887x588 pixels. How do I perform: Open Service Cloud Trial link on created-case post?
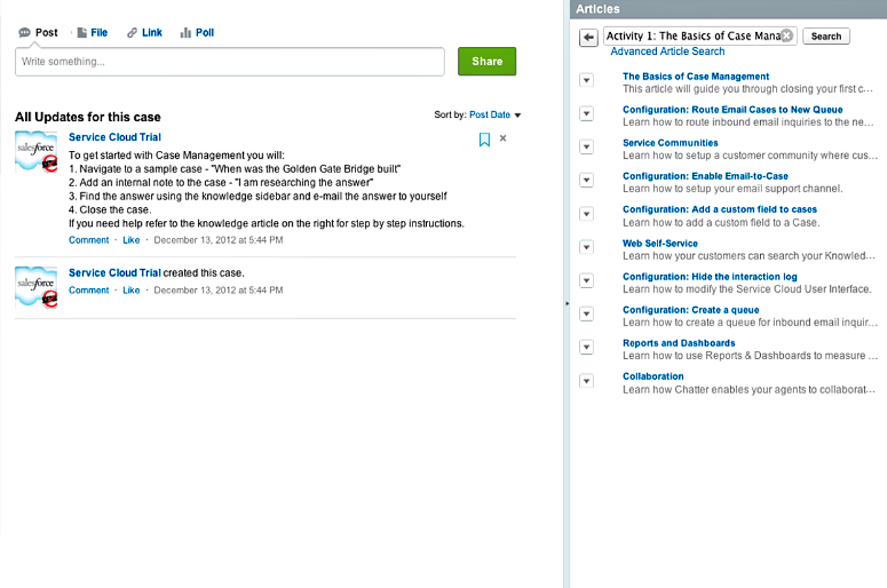pyautogui.click(x=114, y=273)
